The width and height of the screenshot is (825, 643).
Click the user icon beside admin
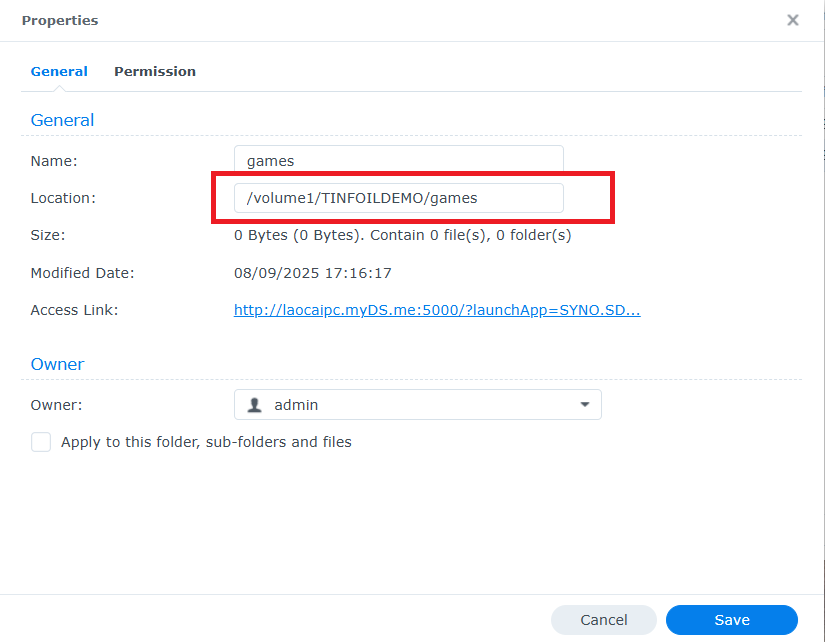pyautogui.click(x=255, y=405)
